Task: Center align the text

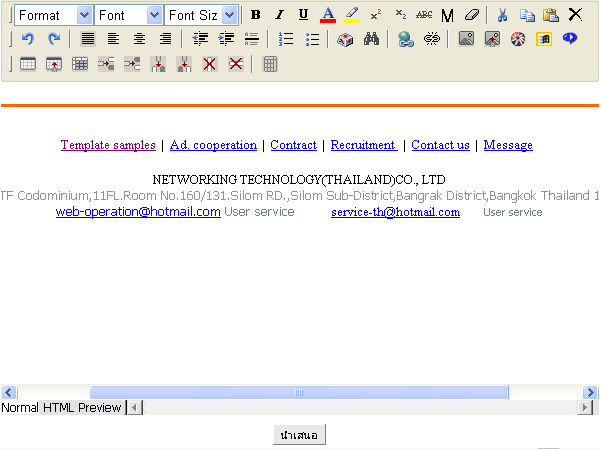Action: [x=140, y=39]
